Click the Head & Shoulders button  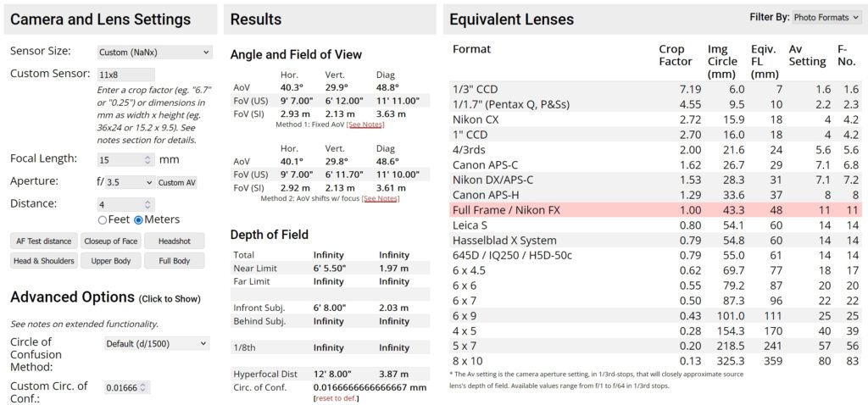[43, 261]
